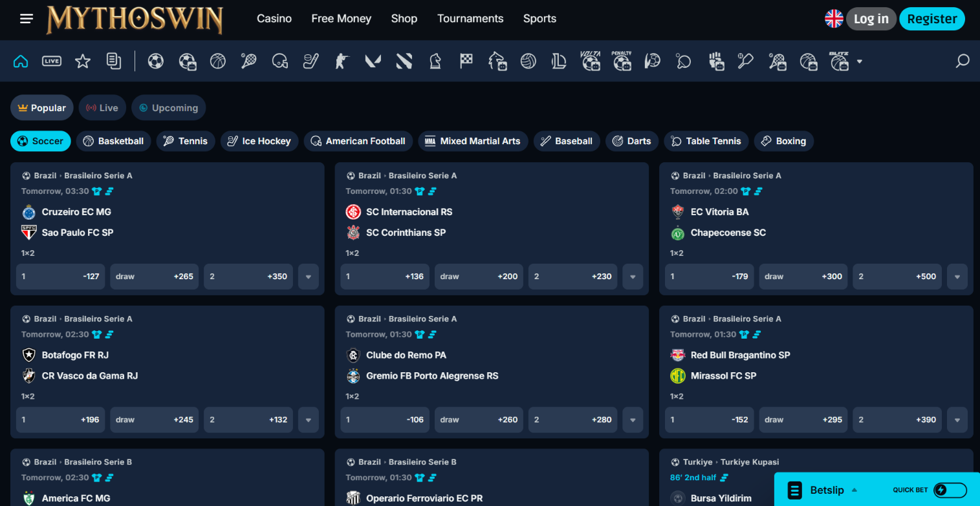980x506 pixels.
Task: Open the Free Money menu item
Action: 342,19
